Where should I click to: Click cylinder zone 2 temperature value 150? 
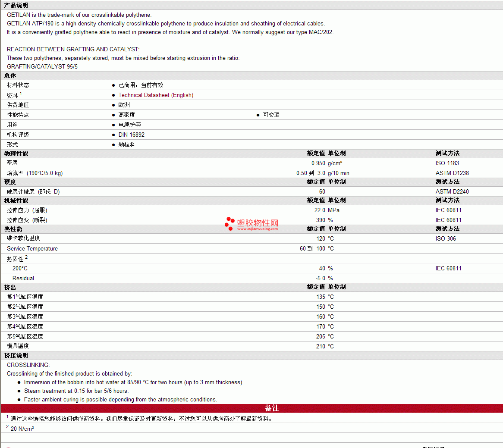pyautogui.click(x=321, y=307)
